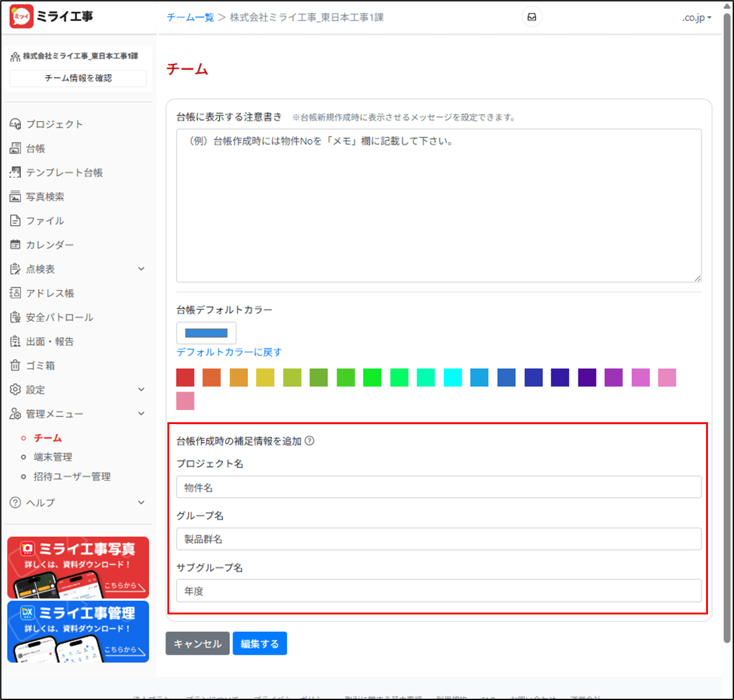The width and height of the screenshot is (734, 700).
Task: Expand the 点検表 submenu chevron
Action: (x=141, y=269)
